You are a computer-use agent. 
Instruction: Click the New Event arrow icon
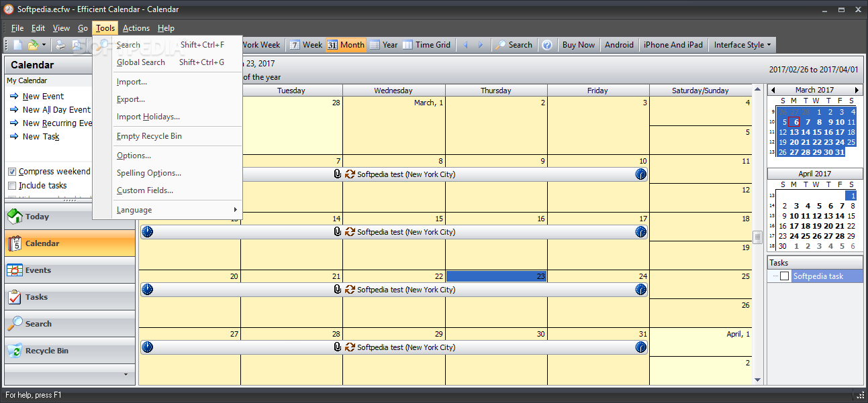click(x=14, y=97)
